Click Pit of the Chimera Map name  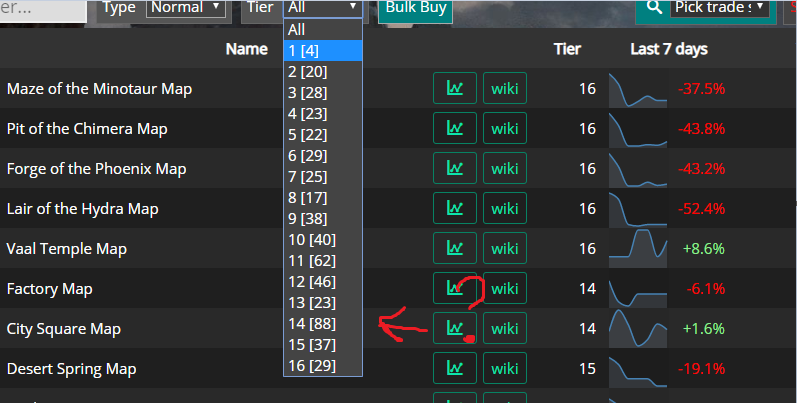[87, 129]
